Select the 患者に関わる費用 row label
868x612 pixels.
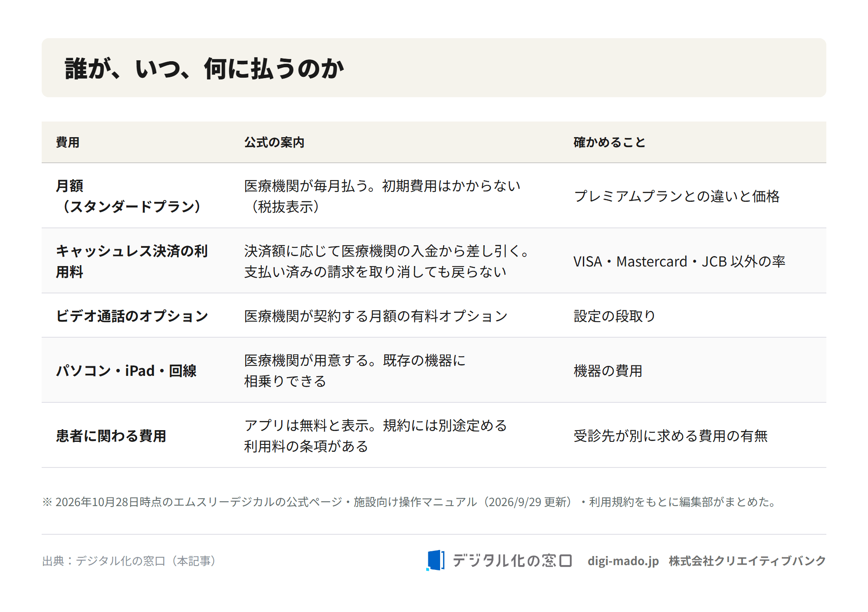(x=111, y=436)
